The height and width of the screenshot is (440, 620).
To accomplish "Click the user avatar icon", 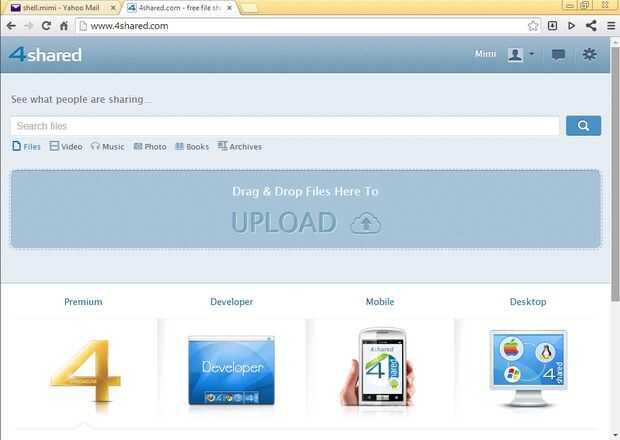I will tap(515, 55).
